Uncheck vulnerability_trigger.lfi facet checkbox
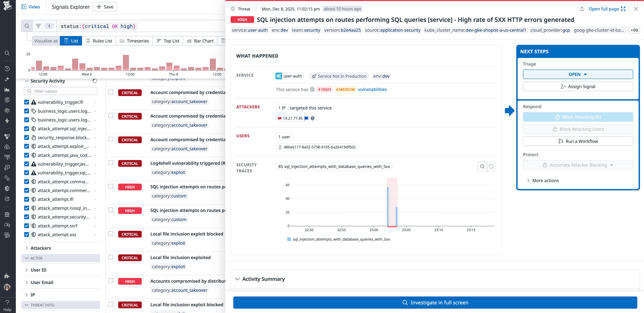Viewport: 644px width, 313px height. tap(26, 102)
